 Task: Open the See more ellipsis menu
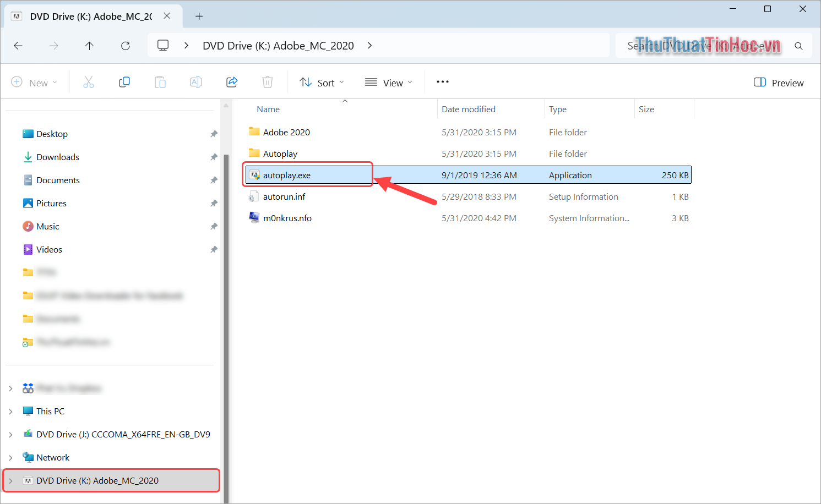(443, 82)
